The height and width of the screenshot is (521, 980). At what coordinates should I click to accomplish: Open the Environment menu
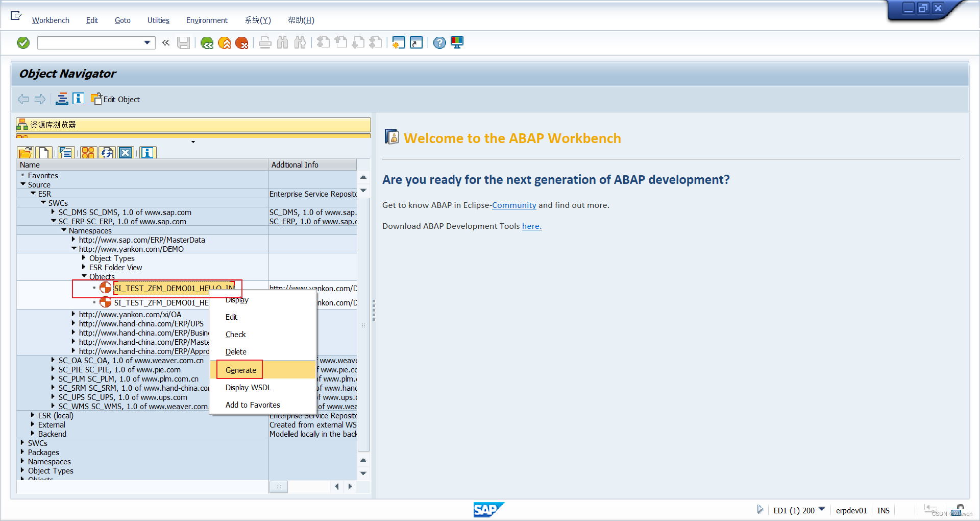(207, 20)
